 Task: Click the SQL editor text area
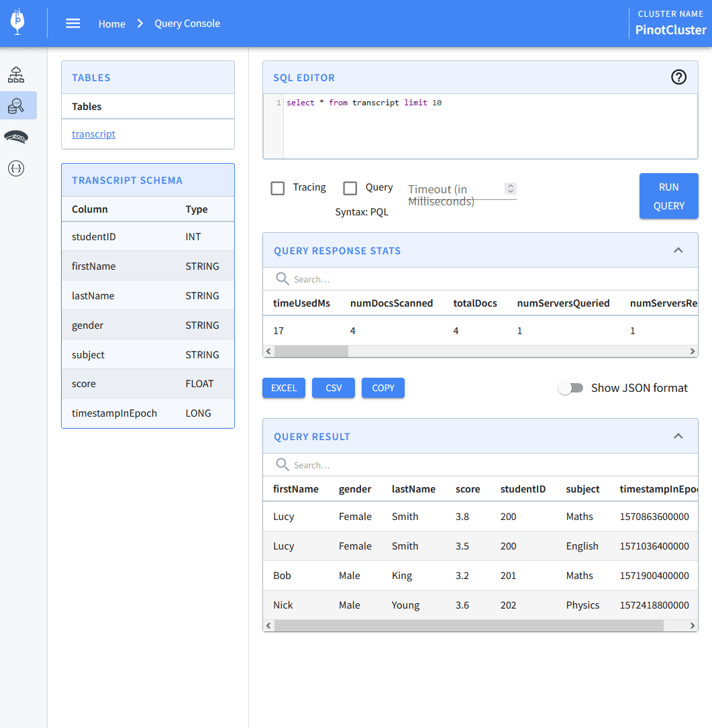tap(490, 126)
